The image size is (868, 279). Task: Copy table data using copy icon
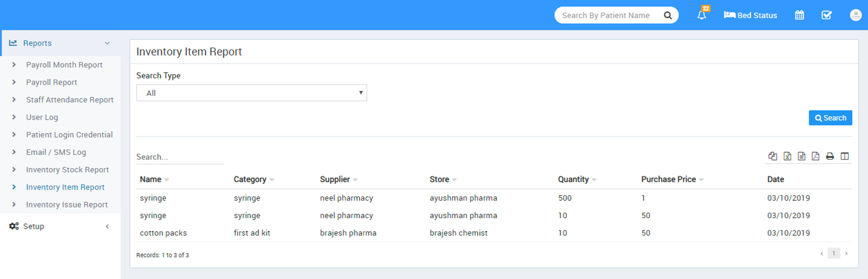tap(773, 156)
